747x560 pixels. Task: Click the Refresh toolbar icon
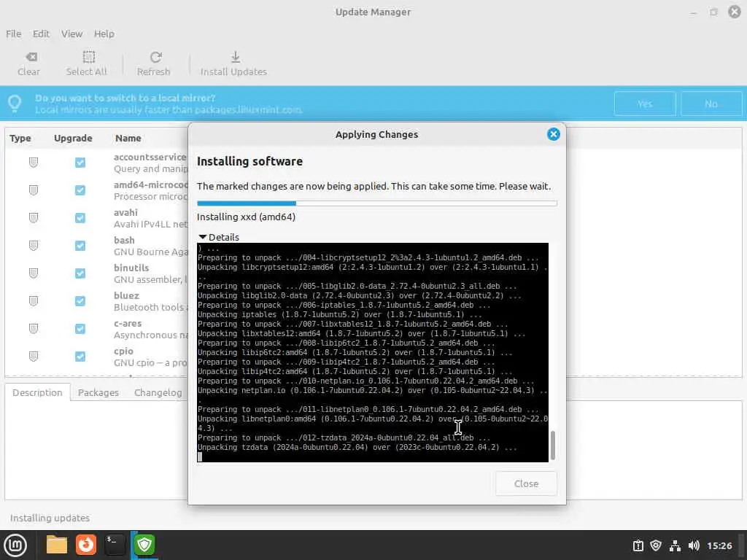tap(156, 57)
